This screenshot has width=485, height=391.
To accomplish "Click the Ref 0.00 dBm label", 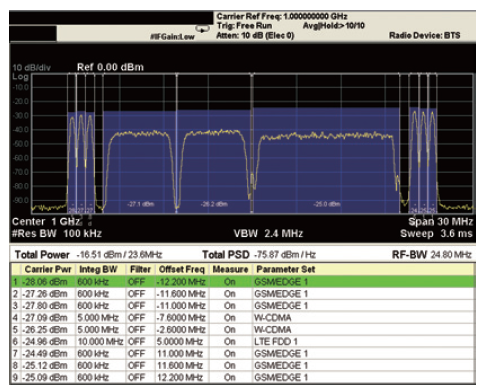I will pyautogui.click(x=110, y=67).
